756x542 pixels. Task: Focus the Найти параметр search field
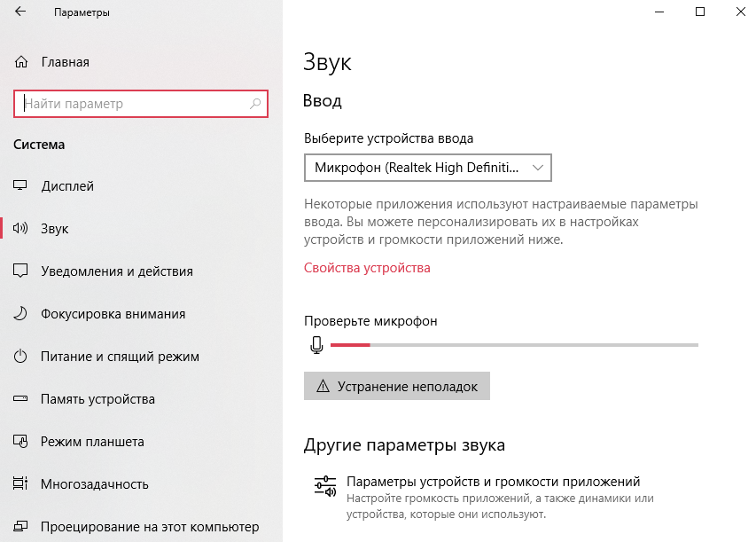(x=140, y=103)
